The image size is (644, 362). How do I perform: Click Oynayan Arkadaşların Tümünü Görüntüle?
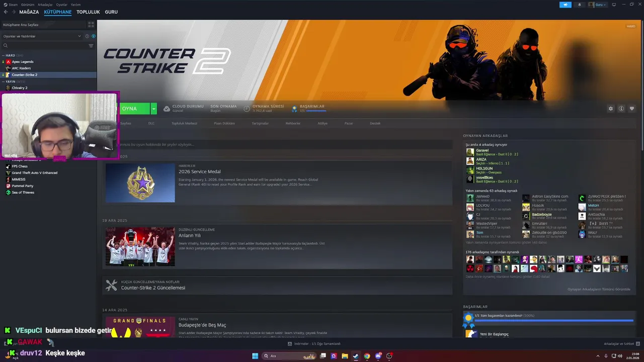(599, 289)
